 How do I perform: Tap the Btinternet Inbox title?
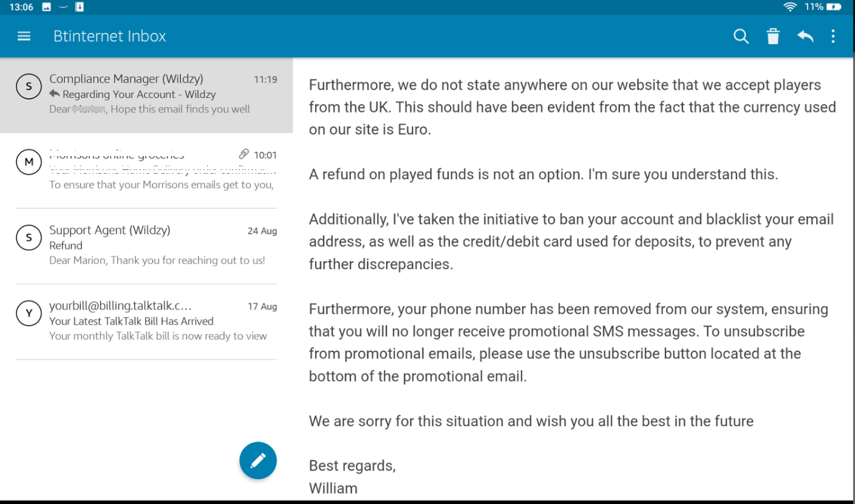[110, 36]
